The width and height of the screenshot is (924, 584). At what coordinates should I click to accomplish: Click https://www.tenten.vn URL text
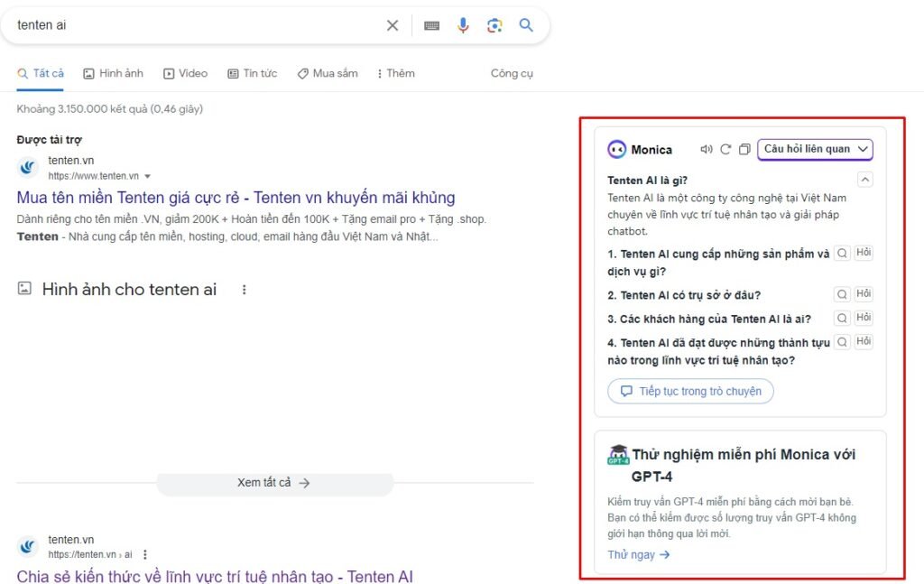[94, 176]
